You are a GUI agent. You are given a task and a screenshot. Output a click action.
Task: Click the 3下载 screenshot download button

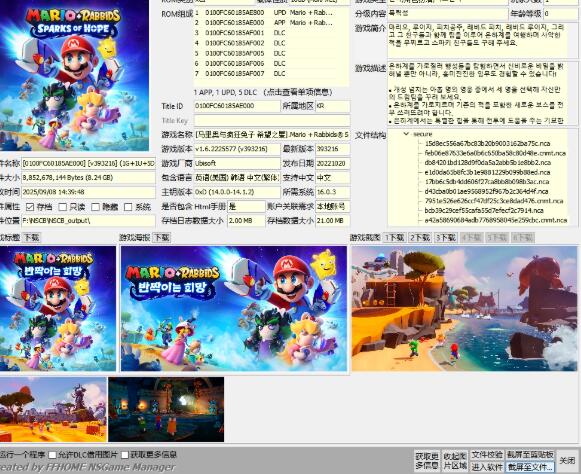pos(446,238)
